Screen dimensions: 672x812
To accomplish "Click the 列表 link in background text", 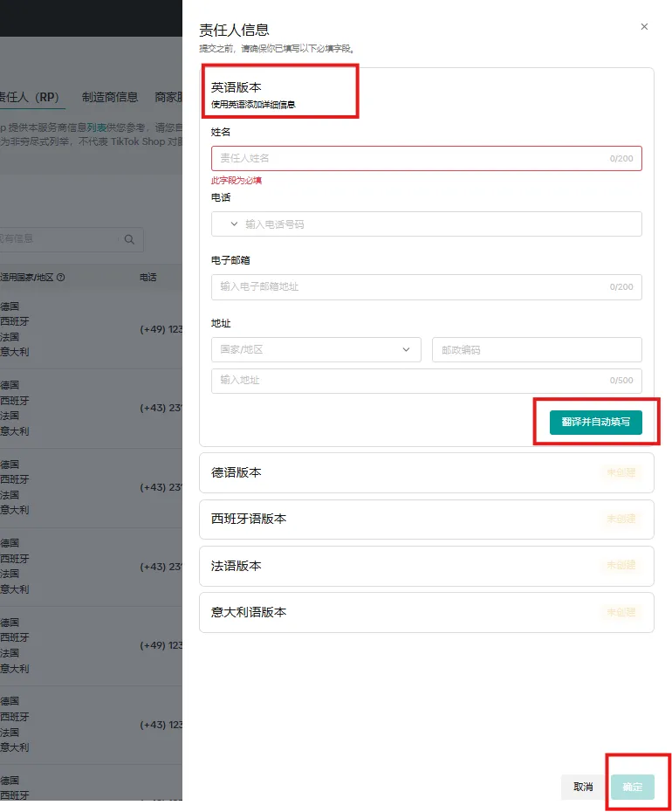I will tap(96, 127).
